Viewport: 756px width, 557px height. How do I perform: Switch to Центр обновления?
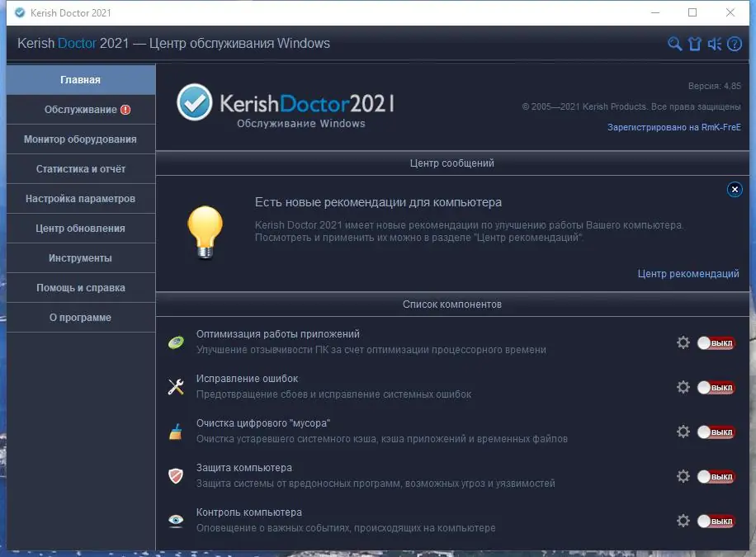[81, 229]
